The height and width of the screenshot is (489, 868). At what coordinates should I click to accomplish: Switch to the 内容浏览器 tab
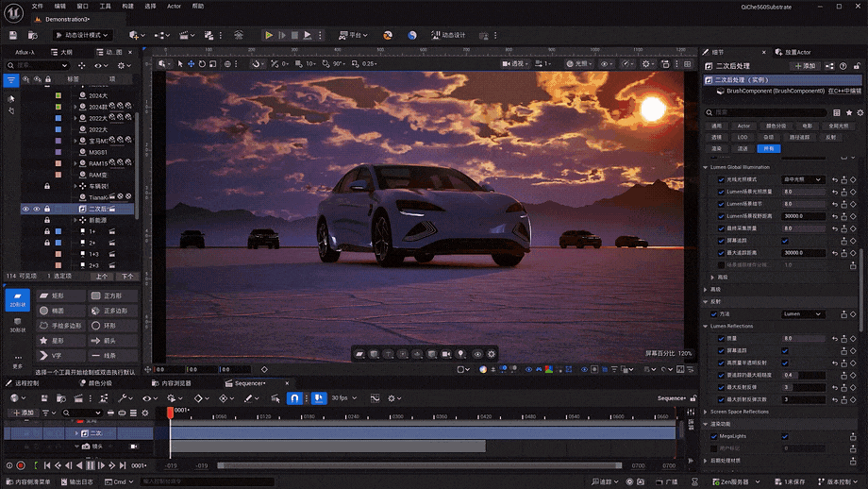pos(175,383)
